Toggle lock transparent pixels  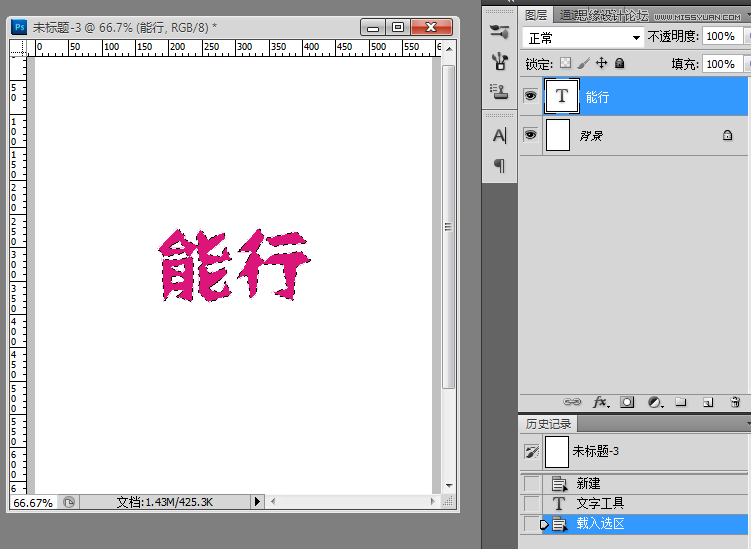pos(565,63)
